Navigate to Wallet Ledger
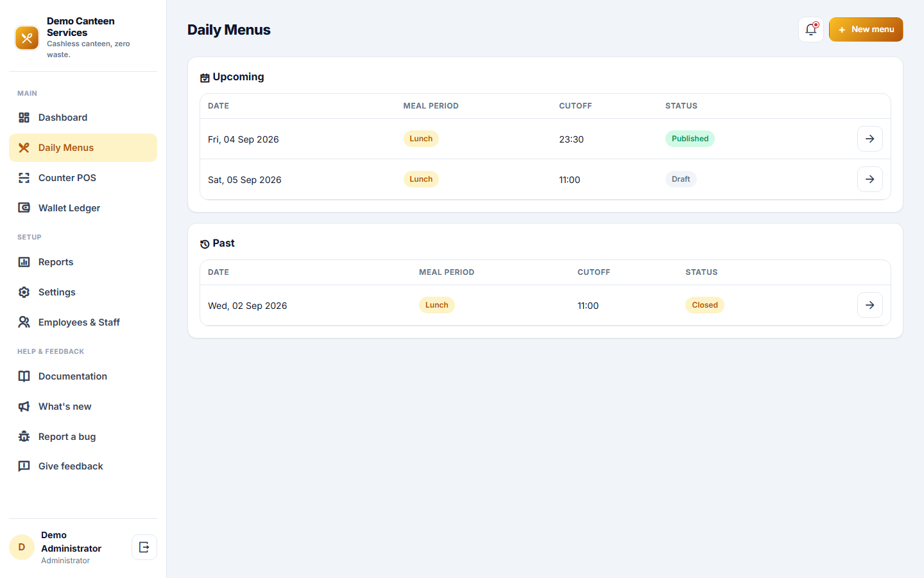The height and width of the screenshot is (578, 924). point(83,208)
